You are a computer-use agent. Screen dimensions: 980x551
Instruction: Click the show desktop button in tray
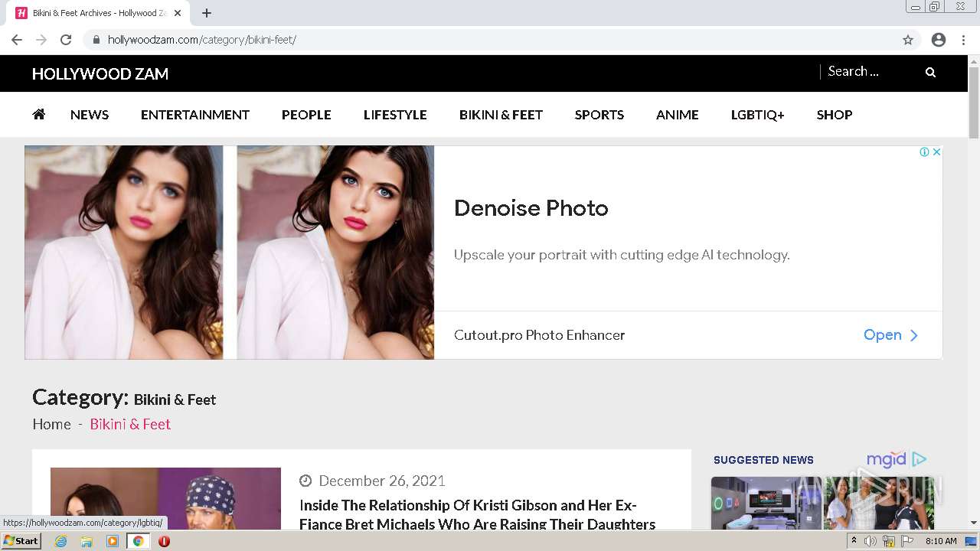(x=971, y=541)
